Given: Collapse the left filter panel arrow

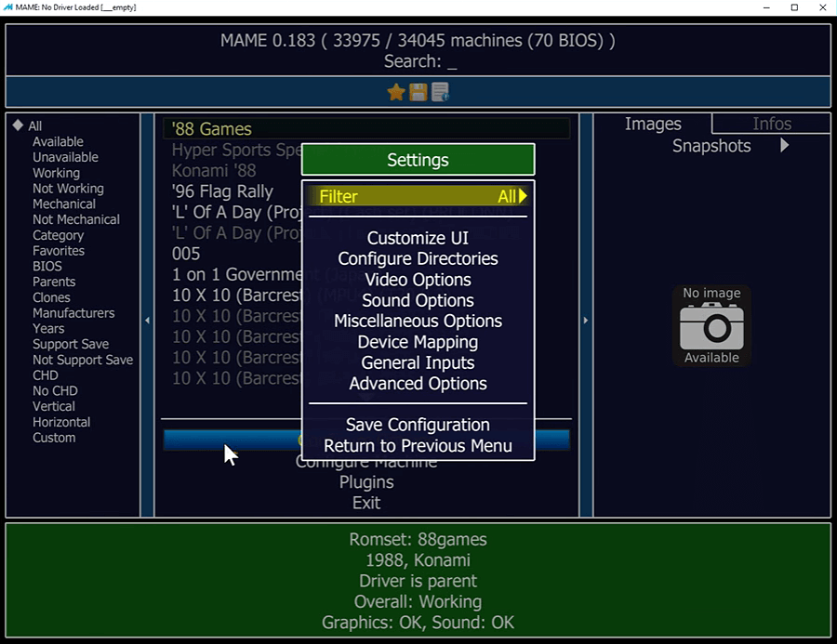Looking at the screenshot, I should 147,320.
